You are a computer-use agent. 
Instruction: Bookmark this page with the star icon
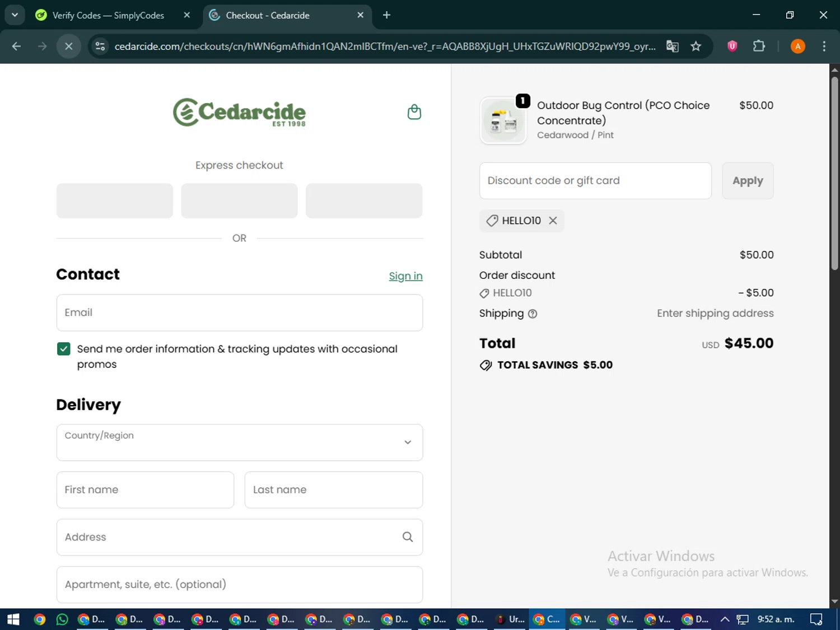click(x=696, y=46)
